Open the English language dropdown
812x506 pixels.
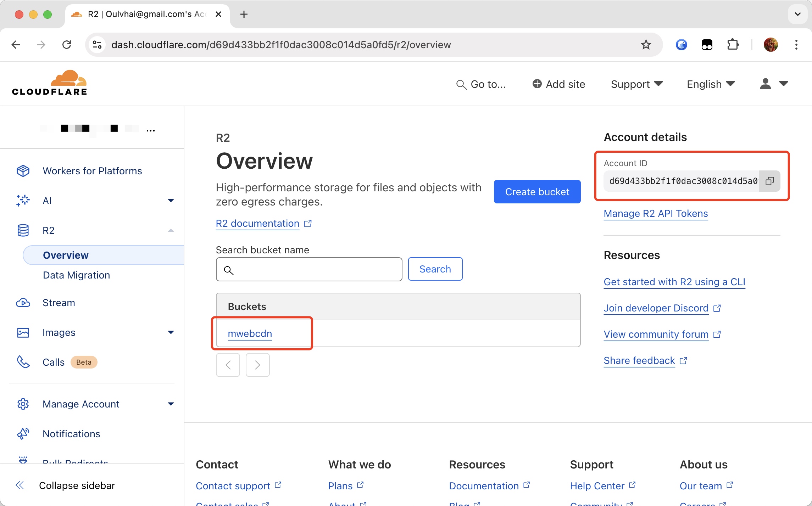coord(710,84)
